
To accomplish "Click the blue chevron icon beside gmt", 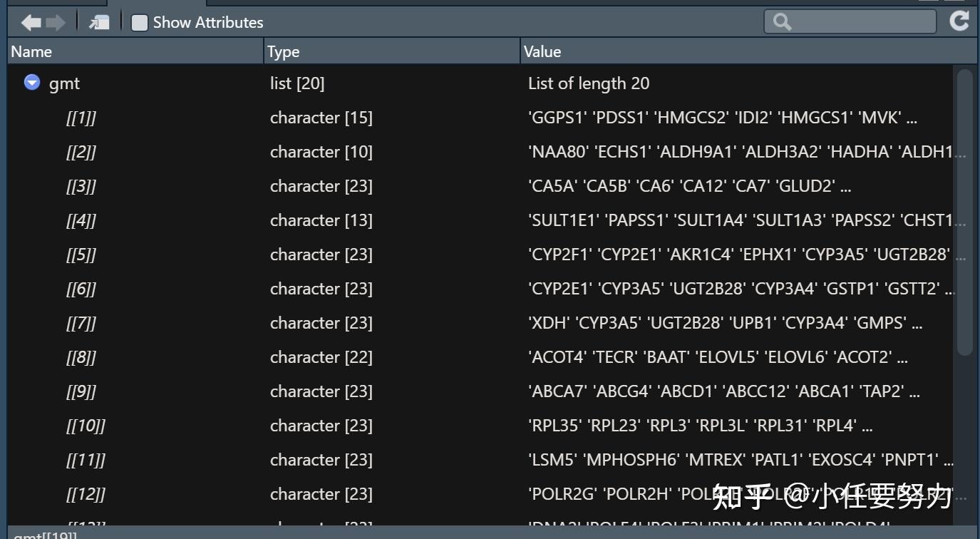I will (x=31, y=82).
